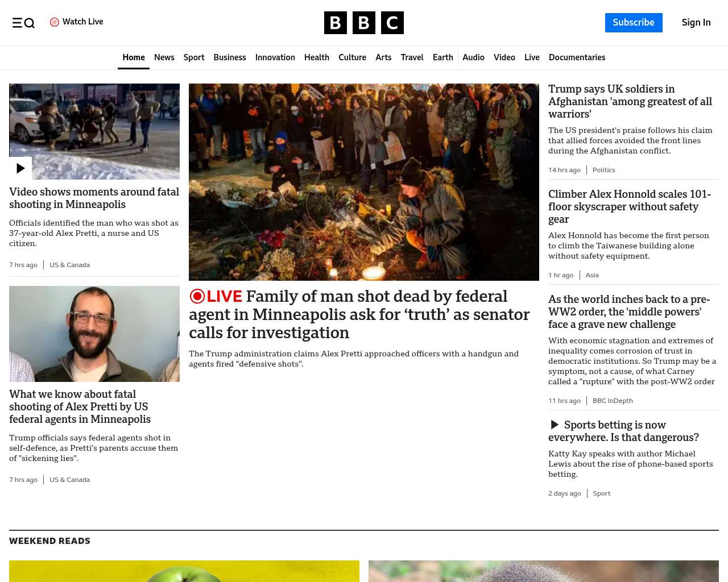Viewport: 728px width, 582px height.
Task: Click US & Canada tag under video story
Action: (x=69, y=265)
